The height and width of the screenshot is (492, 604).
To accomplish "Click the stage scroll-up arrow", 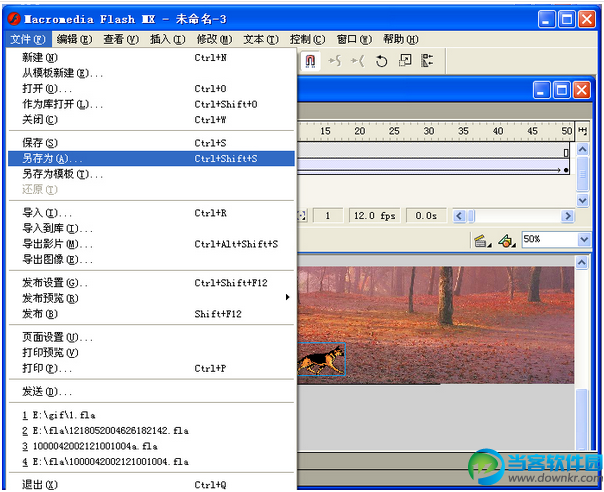I will pos(581,263).
